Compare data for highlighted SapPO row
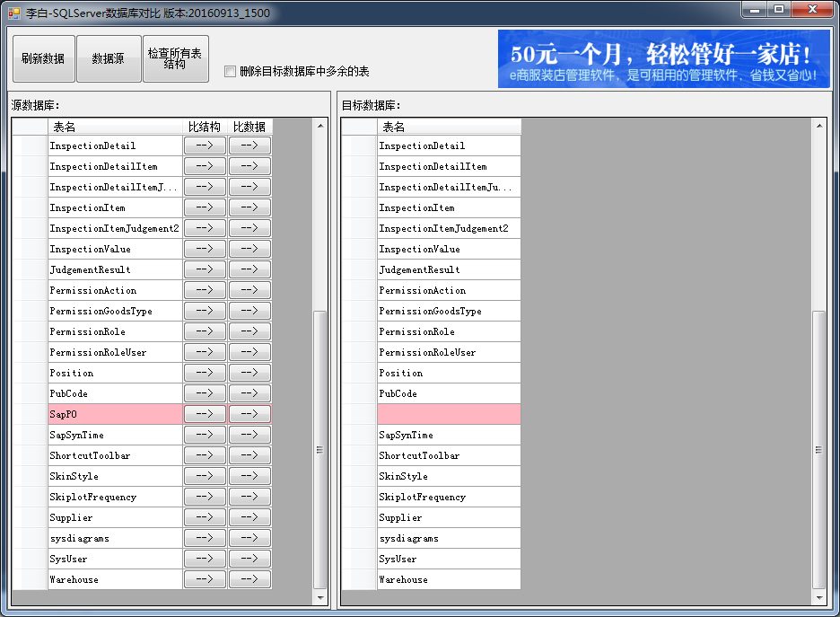Screen dimensions: 840x617 tap(249, 414)
